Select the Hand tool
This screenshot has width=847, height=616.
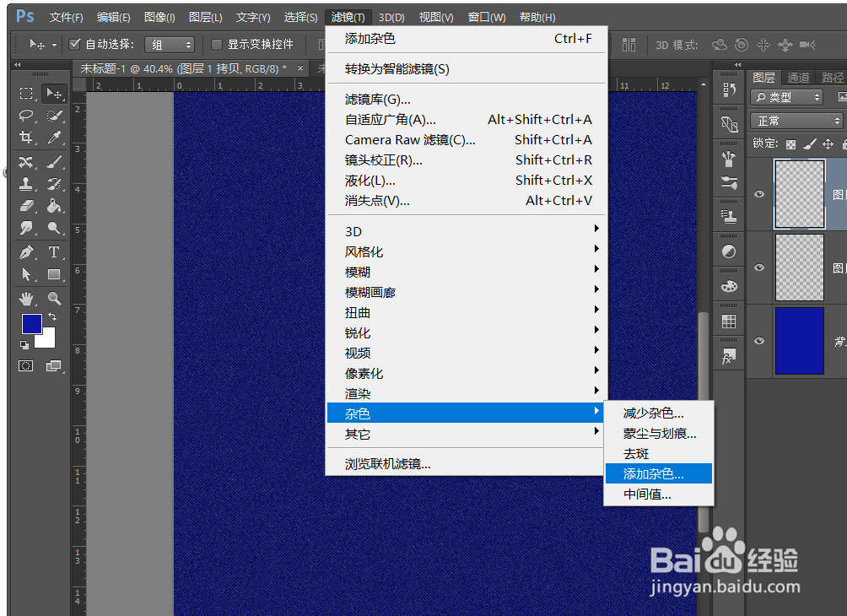(x=25, y=296)
